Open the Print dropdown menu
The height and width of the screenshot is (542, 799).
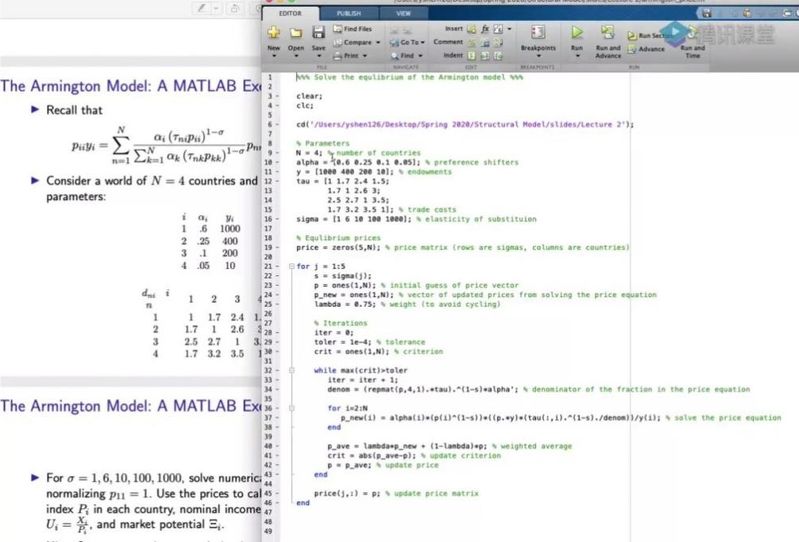point(355,55)
